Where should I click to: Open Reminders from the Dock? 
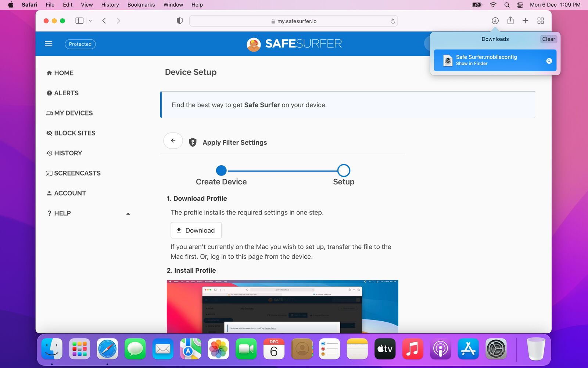(x=329, y=348)
